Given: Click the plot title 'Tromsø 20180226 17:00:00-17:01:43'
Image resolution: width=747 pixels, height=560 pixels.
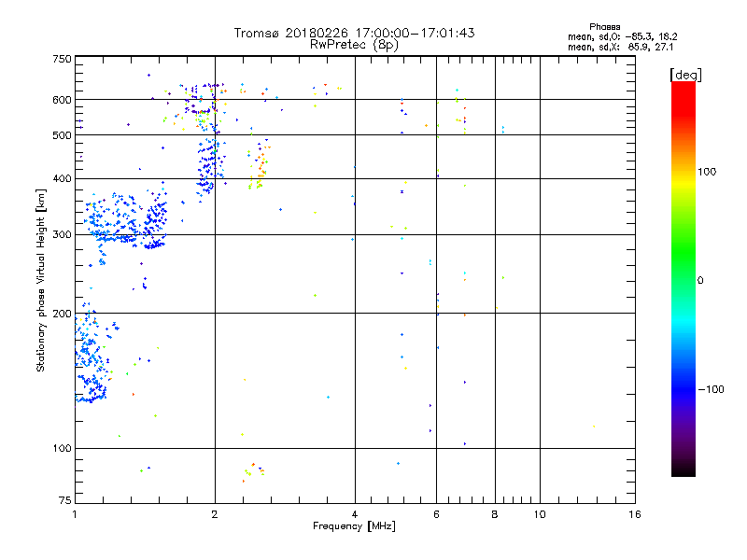Looking at the screenshot, I should point(354,33).
